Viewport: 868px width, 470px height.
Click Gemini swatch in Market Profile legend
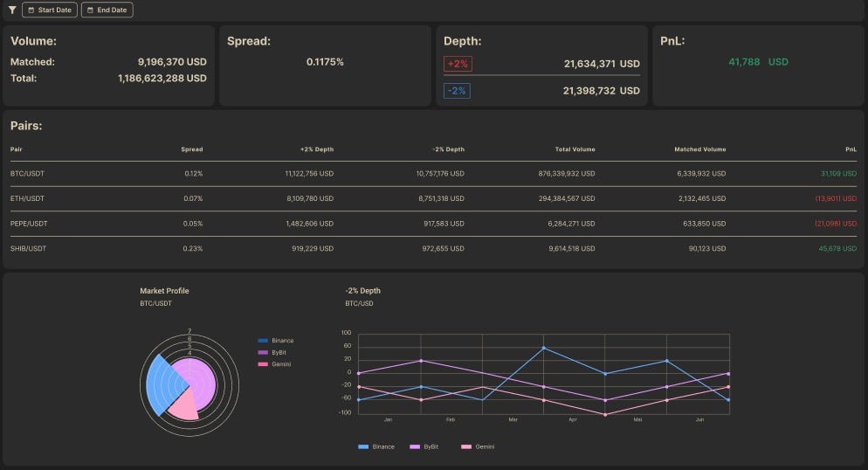click(263, 364)
